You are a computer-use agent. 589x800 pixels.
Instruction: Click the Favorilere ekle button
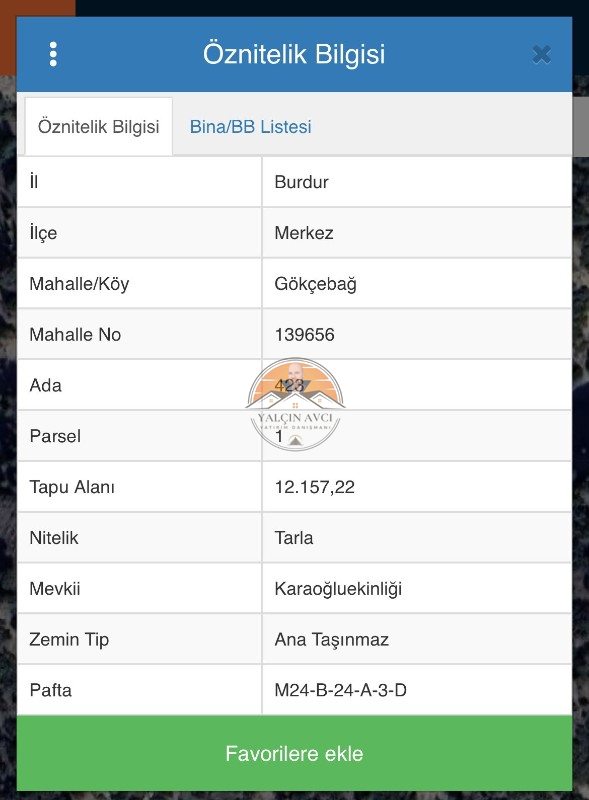coord(294,754)
